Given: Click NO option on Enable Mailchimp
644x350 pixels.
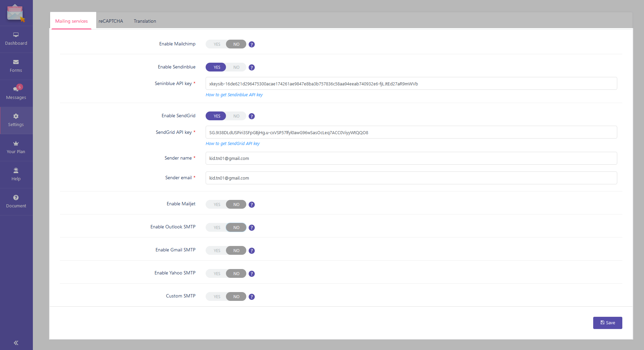Looking at the screenshot, I should pos(236,44).
